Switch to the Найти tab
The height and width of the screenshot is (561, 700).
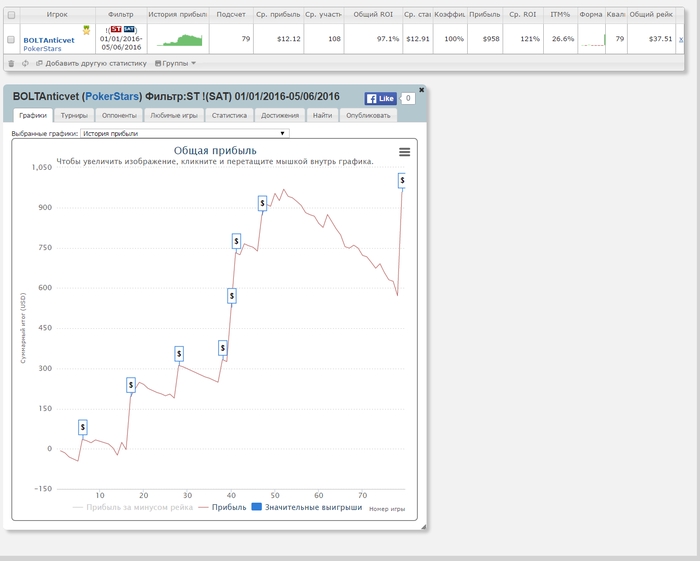click(x=322, y=115)
